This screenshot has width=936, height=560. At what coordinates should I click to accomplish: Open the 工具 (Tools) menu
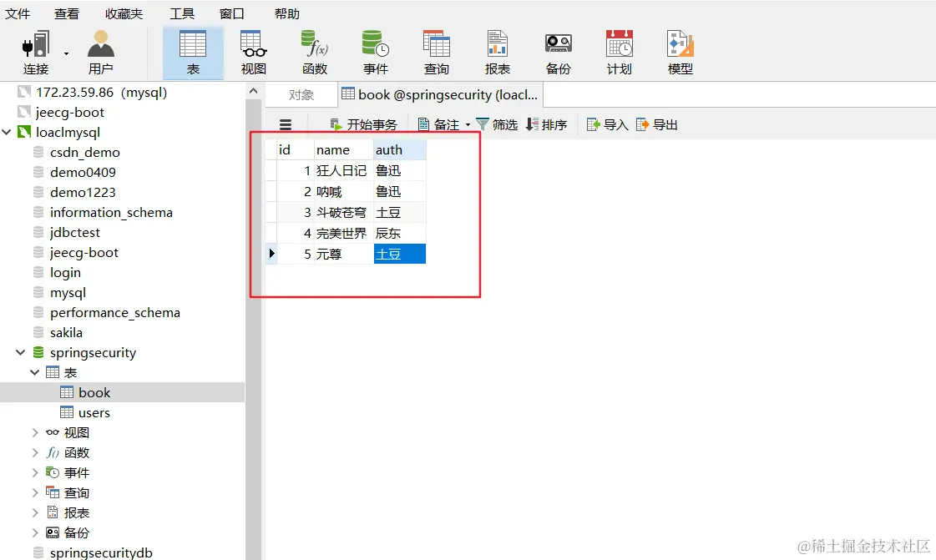(182, 13)
